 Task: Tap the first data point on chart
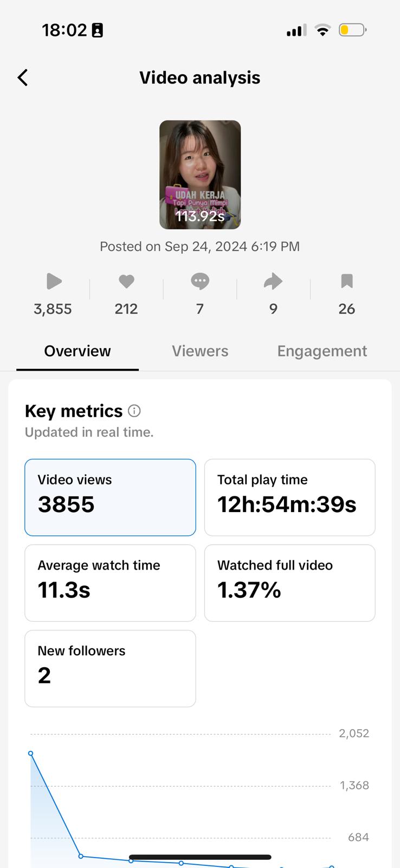pyautogui.click(x=31, y=753)
